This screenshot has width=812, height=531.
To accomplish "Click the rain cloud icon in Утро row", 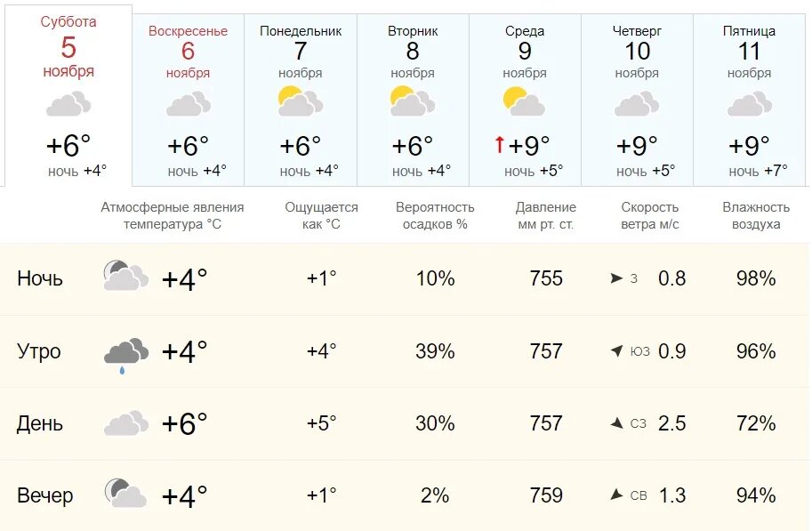I will point(125,356).
